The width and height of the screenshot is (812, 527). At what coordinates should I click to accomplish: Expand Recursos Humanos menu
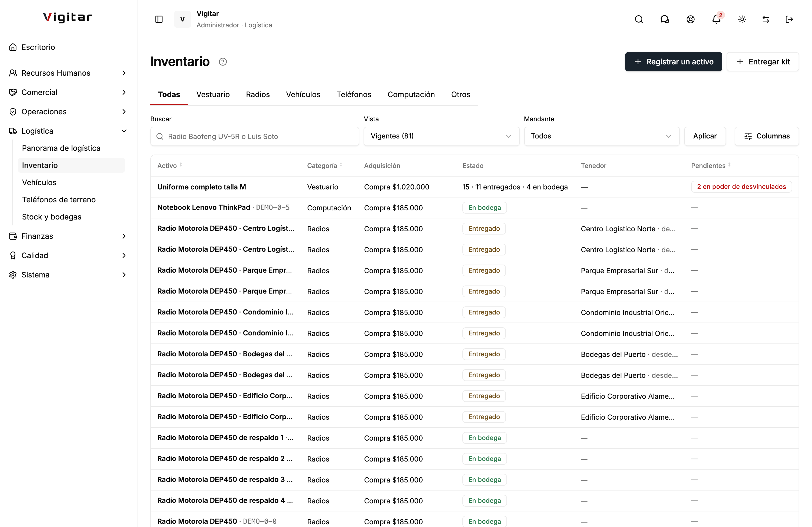(x=68, y=73)
